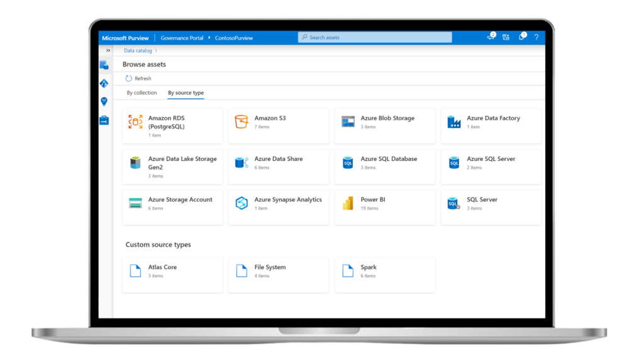
Task: Click the ContosoPurview account name
Action: coord(234,38)
